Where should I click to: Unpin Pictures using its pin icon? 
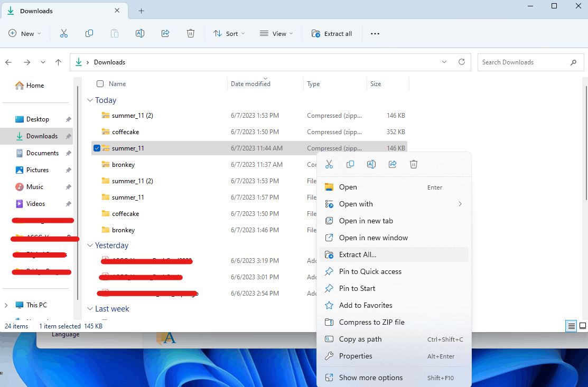tap(68, 170)
